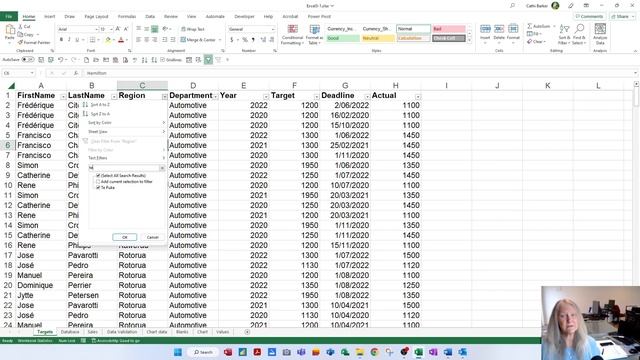Click the Increase Font Size icon
The width and height of the screenshot is (640, 360).
tap(118, 29)
